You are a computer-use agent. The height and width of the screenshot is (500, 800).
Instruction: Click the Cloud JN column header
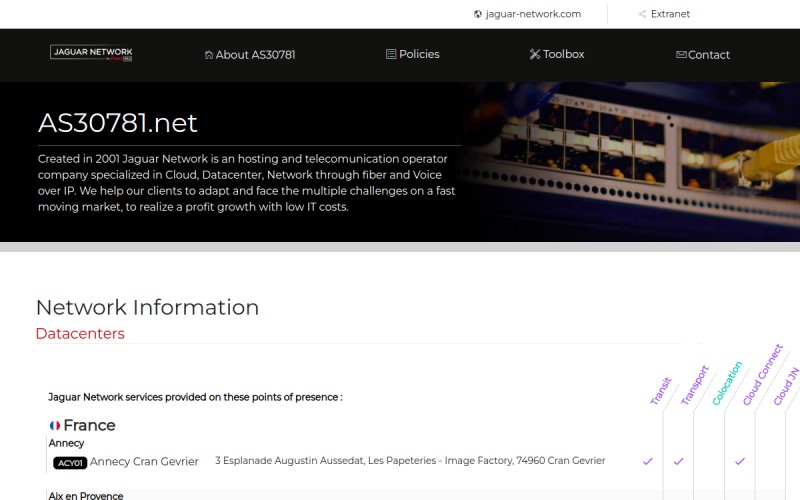tap(786, 386)
